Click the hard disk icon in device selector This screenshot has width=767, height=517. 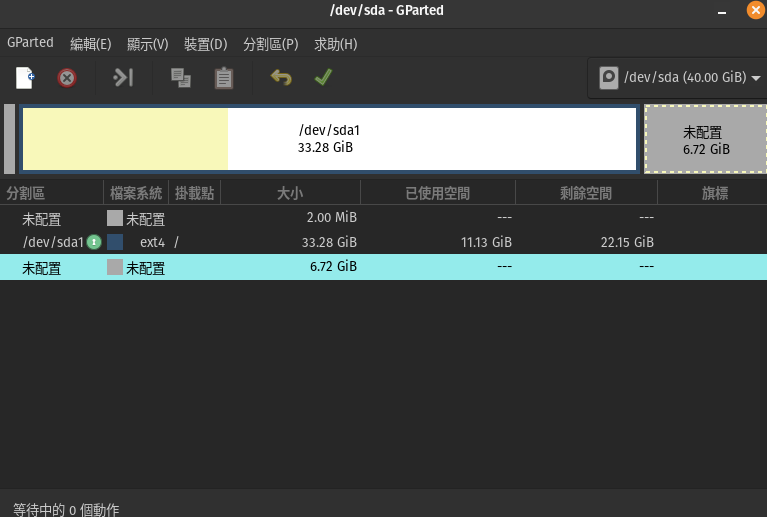[x=609, y=78]
